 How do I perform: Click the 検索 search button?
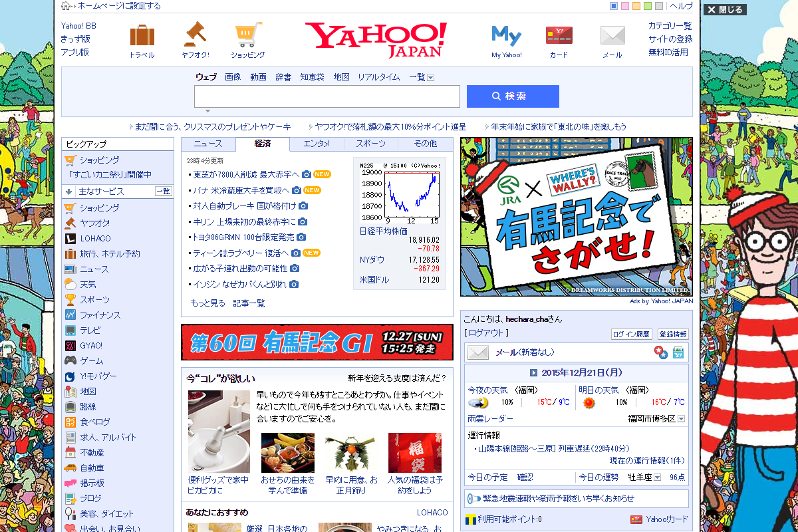[513, 96]
